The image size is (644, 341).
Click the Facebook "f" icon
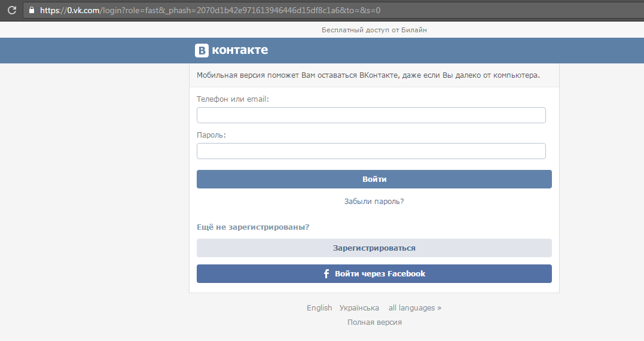point(326,274)
